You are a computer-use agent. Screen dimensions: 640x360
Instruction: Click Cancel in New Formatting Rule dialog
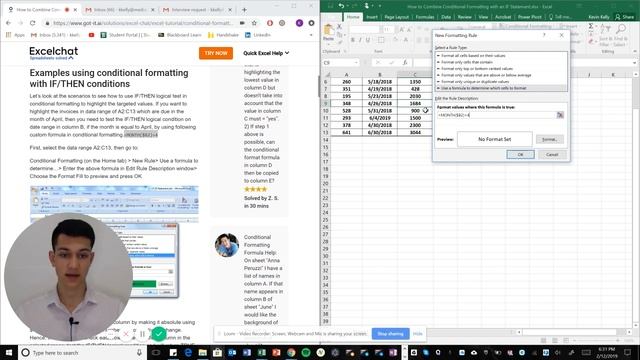pyautogui.click(x=552, y=154)
